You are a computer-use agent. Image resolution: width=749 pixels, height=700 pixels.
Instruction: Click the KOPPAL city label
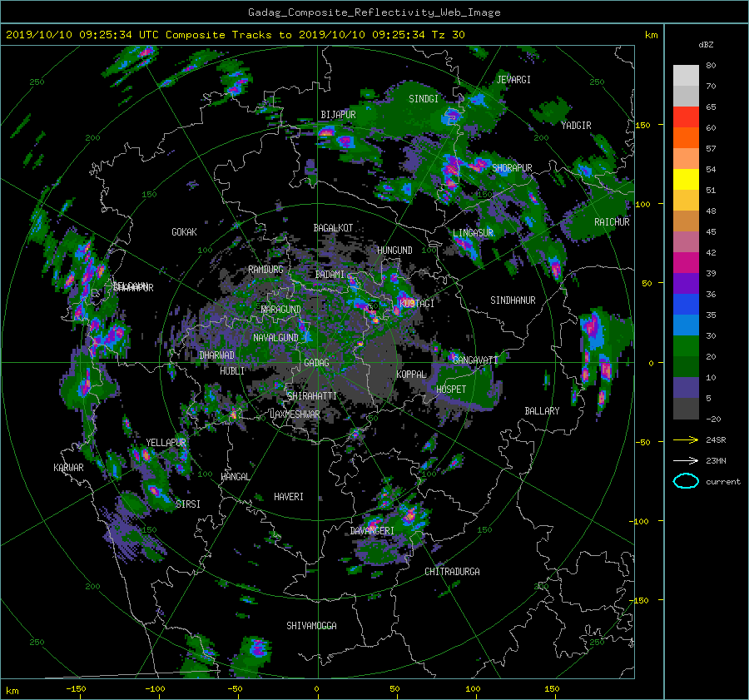coord(411,375)
